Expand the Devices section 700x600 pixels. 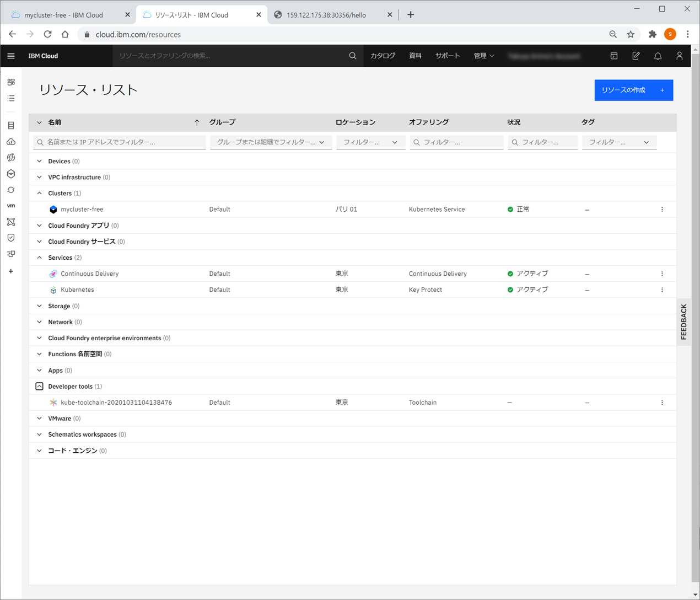click(x=39, y=161)
